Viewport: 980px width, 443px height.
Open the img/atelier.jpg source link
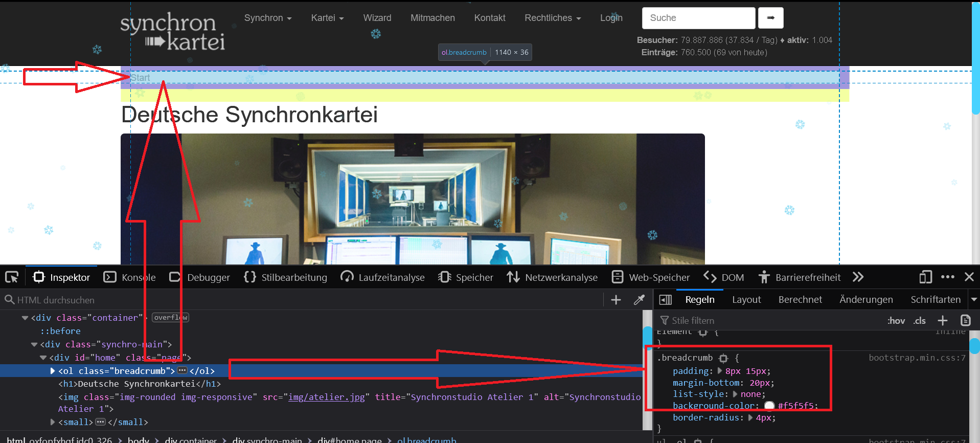[x=327, y=397]
